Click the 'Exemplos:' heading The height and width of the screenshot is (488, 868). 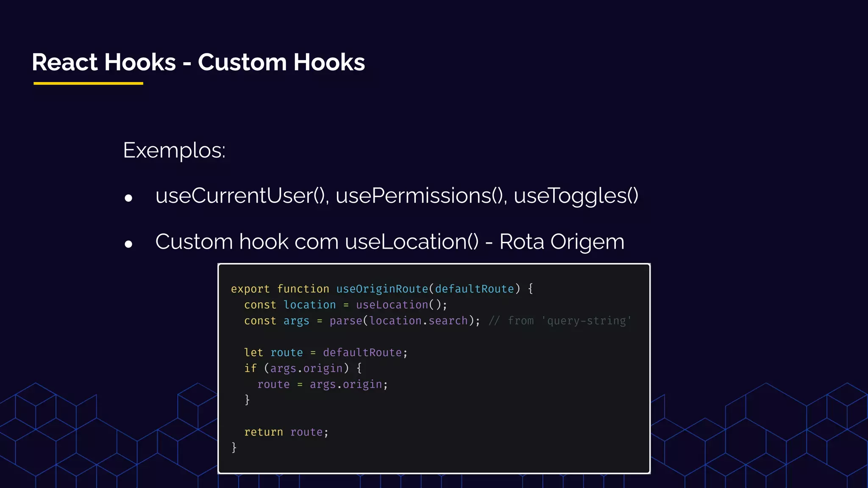click(x=174, y=150)
